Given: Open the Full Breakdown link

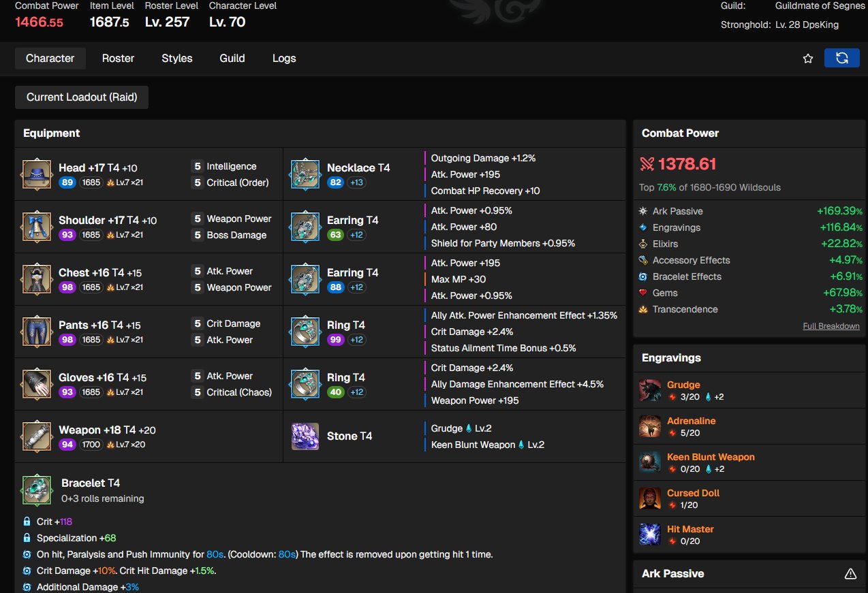Looking at the screenshot, I should point(831,326).
